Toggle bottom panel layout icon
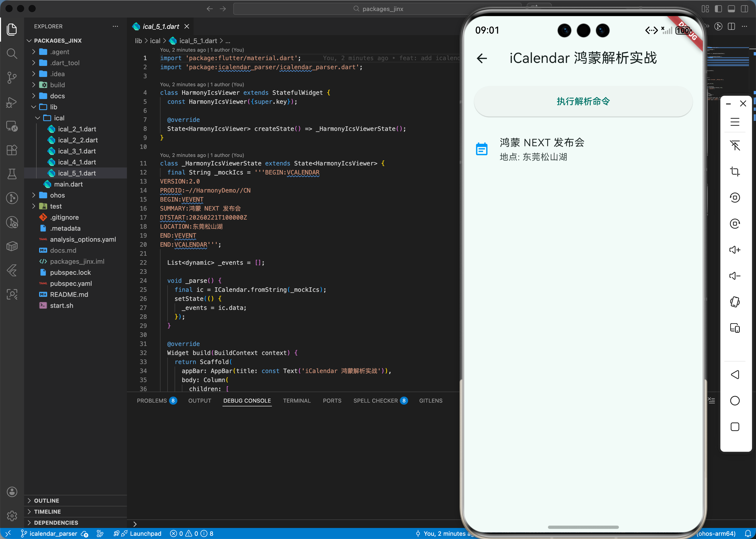This screenshot has width=756, height=539. (731, 9)
